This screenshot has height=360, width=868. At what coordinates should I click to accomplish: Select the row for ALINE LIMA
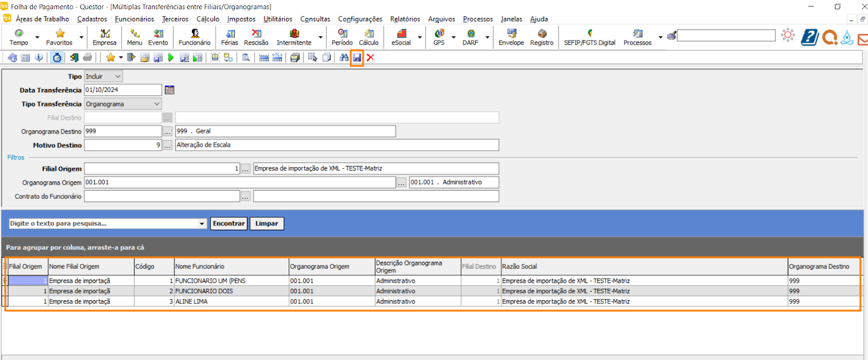433,301
